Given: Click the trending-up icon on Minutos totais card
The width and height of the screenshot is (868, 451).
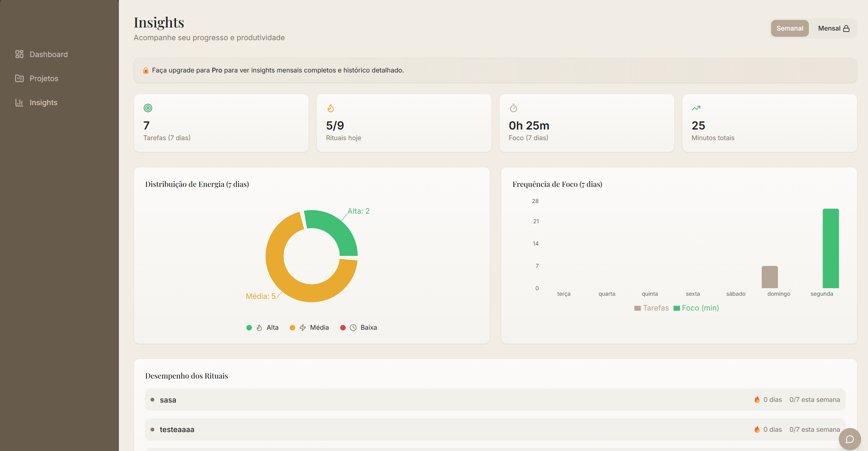Looking at the screenshot, I should [x=696, y=108].
